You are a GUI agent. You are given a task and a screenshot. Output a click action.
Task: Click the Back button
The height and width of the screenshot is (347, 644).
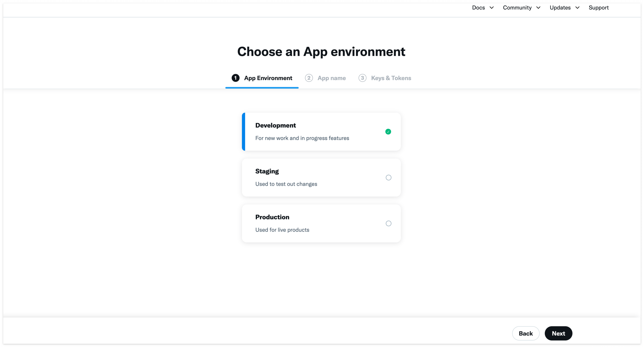point(526,333)
